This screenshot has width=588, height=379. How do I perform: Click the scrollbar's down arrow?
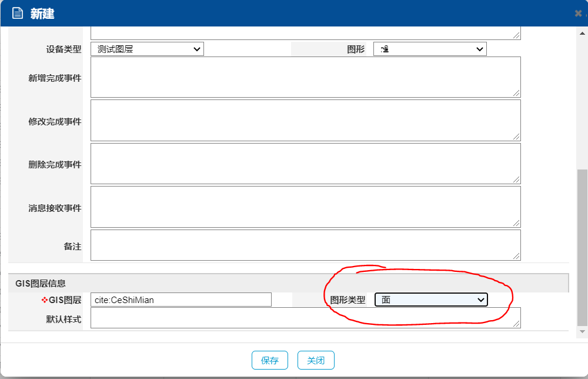582,332
